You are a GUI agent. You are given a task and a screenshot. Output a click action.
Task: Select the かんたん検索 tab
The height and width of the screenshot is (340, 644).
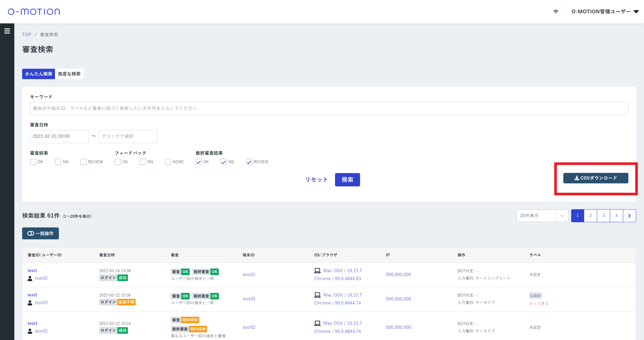coord(39,74)
